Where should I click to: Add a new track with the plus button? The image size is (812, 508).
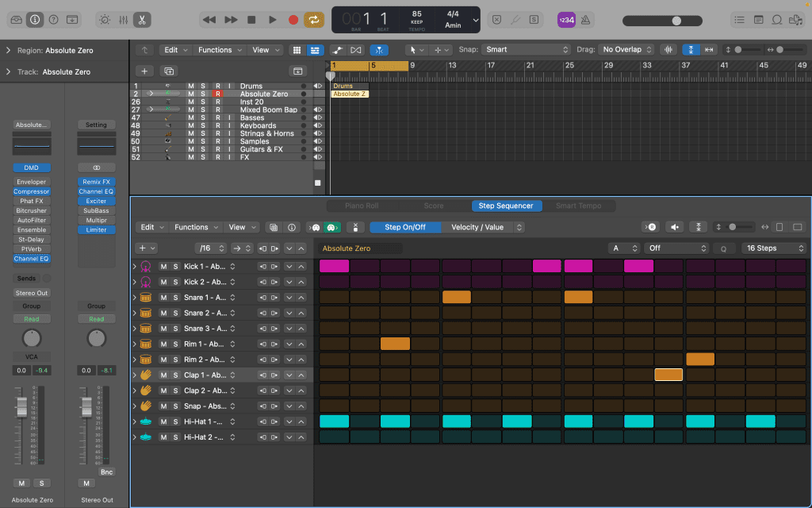144,71
